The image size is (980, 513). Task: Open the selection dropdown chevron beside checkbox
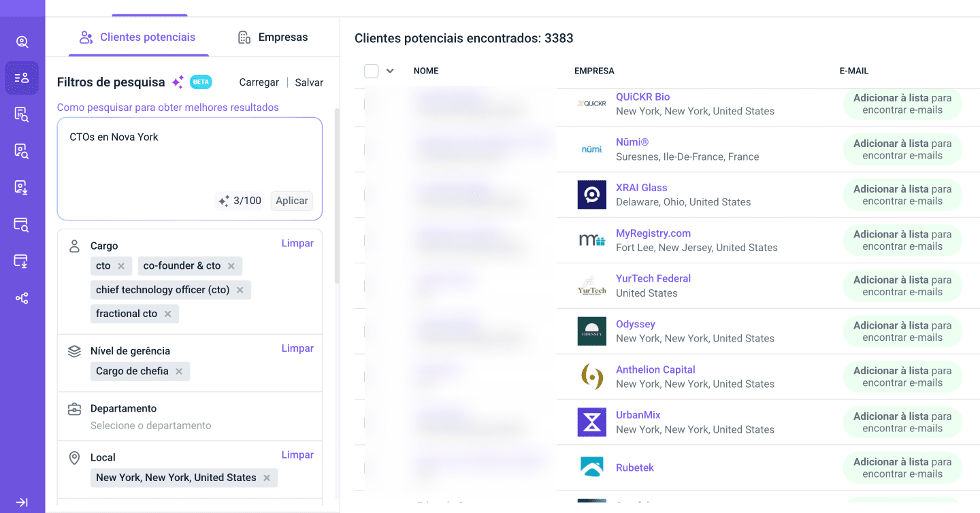click(x=390, y=71)
